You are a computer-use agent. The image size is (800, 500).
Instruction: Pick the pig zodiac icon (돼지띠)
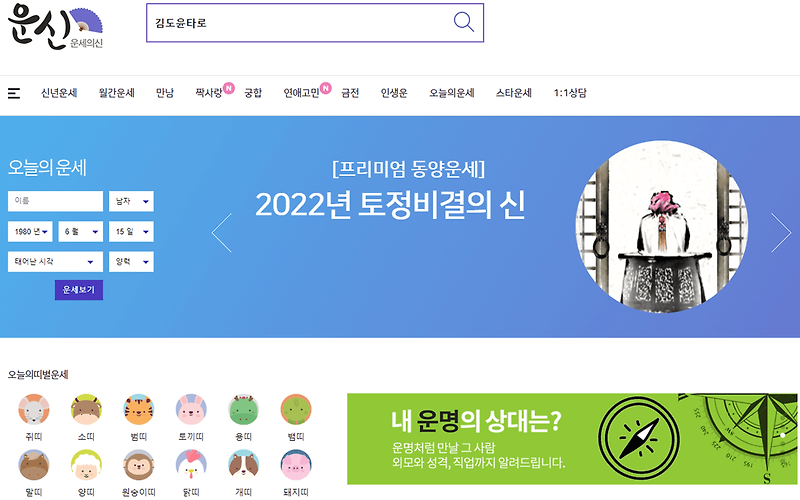coord(296,464)
